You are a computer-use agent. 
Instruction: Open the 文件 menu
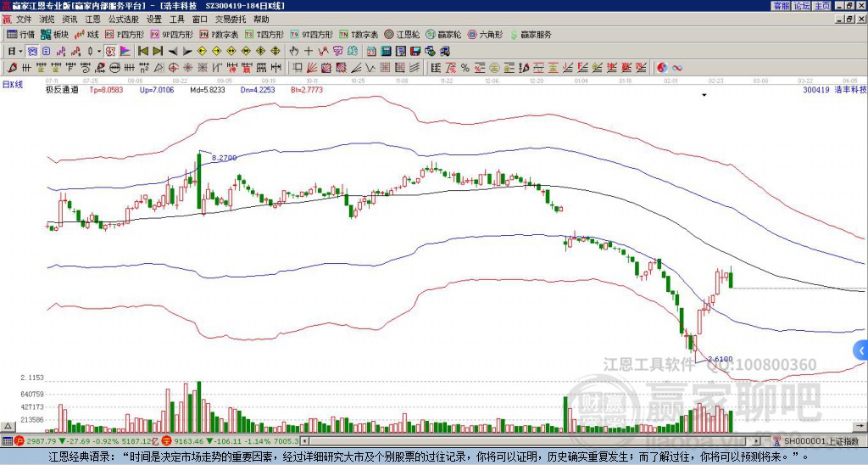click(x=24, y=20)
